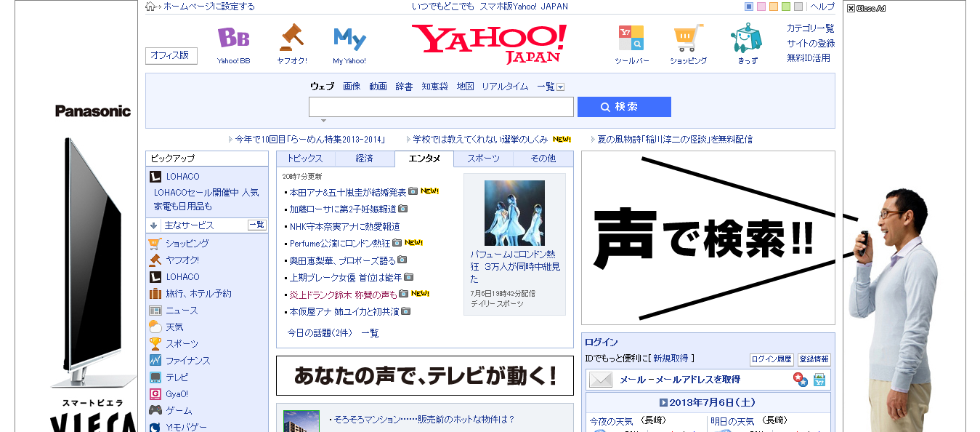Open headline 加藤ローサに第2子妊娠報道
Viewport: 980px width, 432px height.
coord(343,209)
